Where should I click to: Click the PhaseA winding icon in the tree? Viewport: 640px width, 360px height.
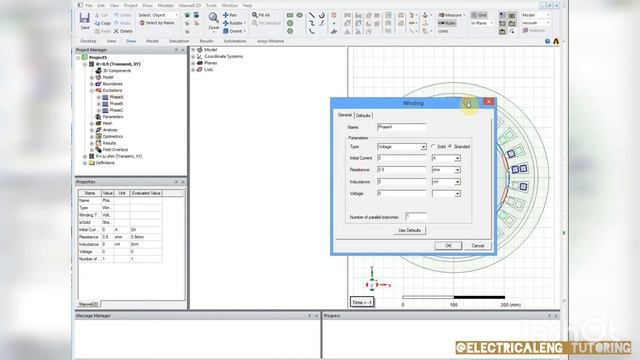coord(105,97)
